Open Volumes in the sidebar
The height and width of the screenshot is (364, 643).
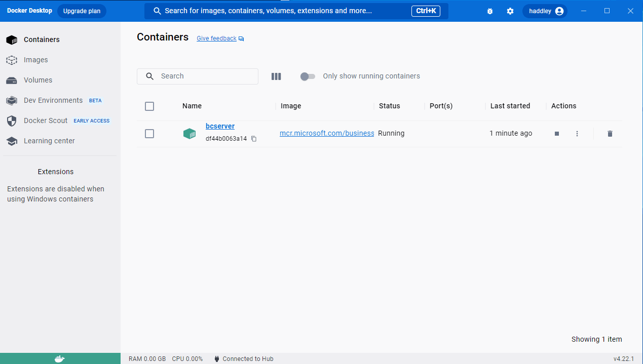(37, 80)
